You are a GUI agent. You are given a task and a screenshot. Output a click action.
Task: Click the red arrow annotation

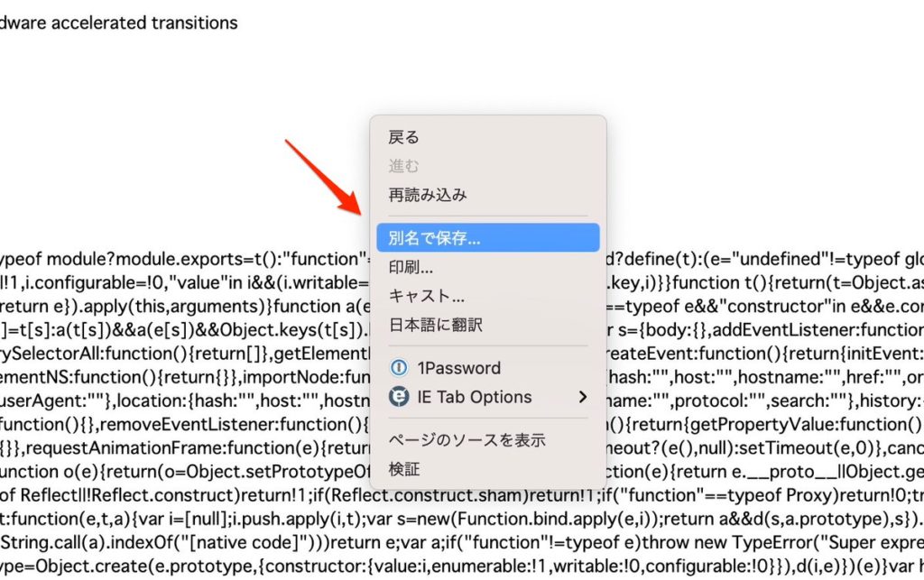pyautogui.click(x=324, y=177)
